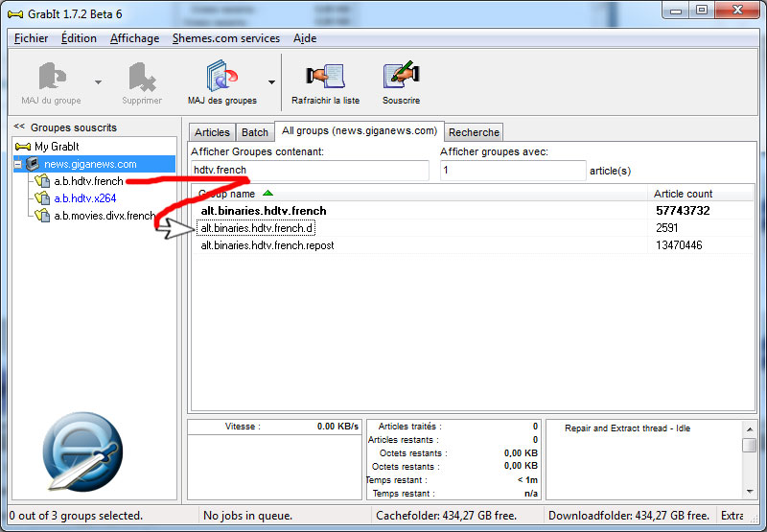Open the Aide menu
Viewport: 767px width, 532px height.
(305, 38)
